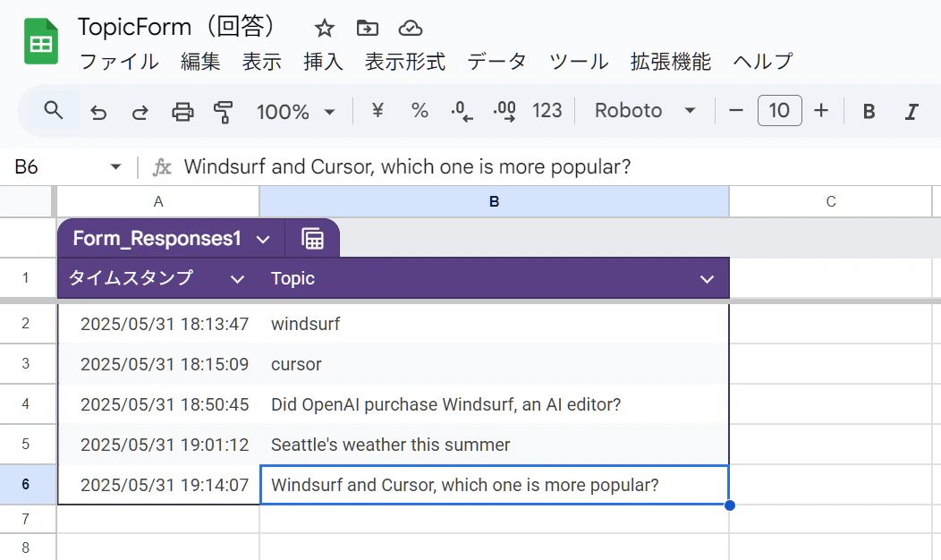This screenshot has width=941, height=560.
Task: Toggle bold formatting
Action: point(869,111)
